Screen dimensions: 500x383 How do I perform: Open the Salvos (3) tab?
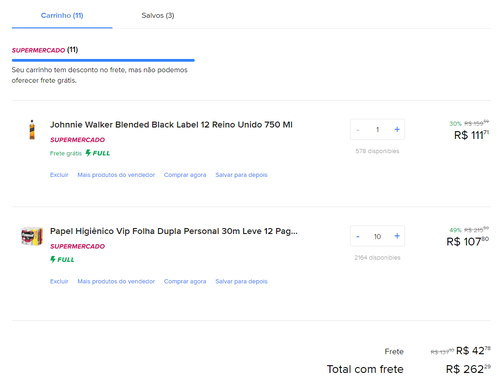158,15
